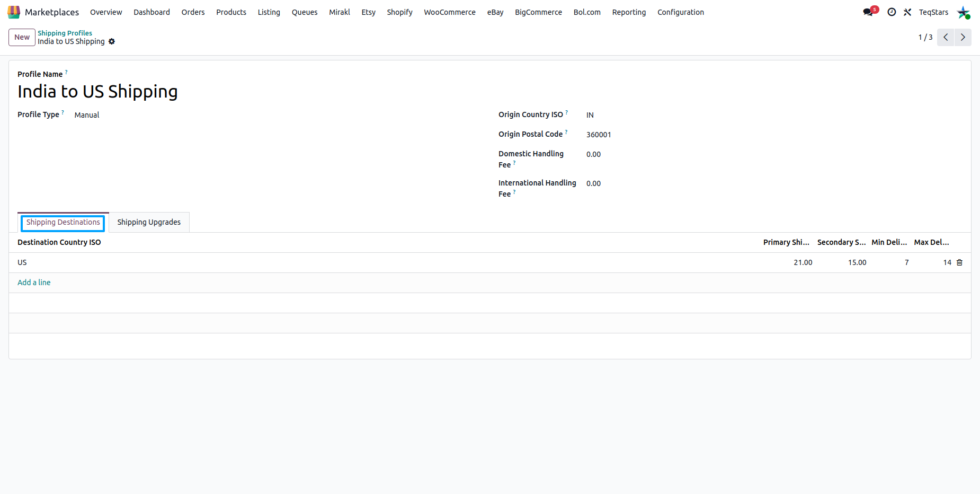Click the Marketplaces app logo icon
980x494 pixels.
click(14, 12)
